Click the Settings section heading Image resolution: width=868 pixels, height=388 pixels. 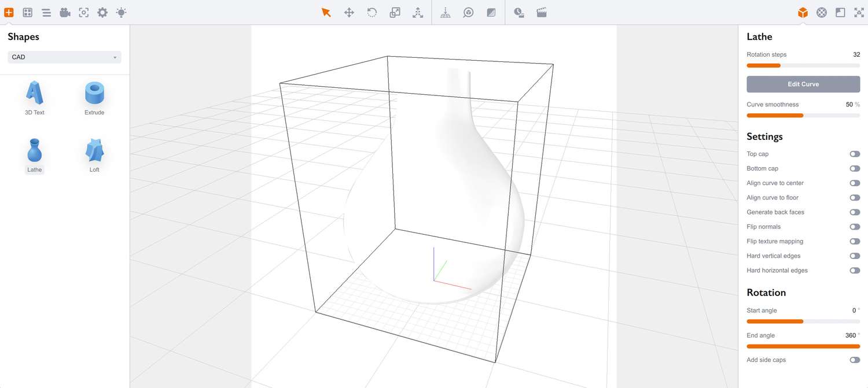click(764, 136)
